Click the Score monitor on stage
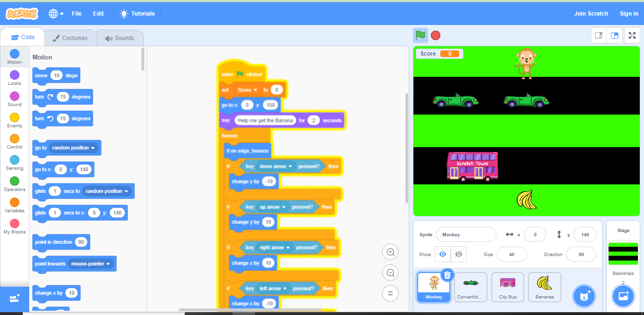Viewport: 644px width, 315px height. tap(439, 54)
